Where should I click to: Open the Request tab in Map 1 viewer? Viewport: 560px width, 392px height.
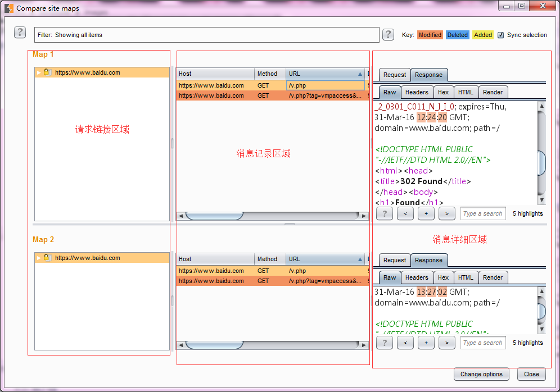tap(395, 75)
